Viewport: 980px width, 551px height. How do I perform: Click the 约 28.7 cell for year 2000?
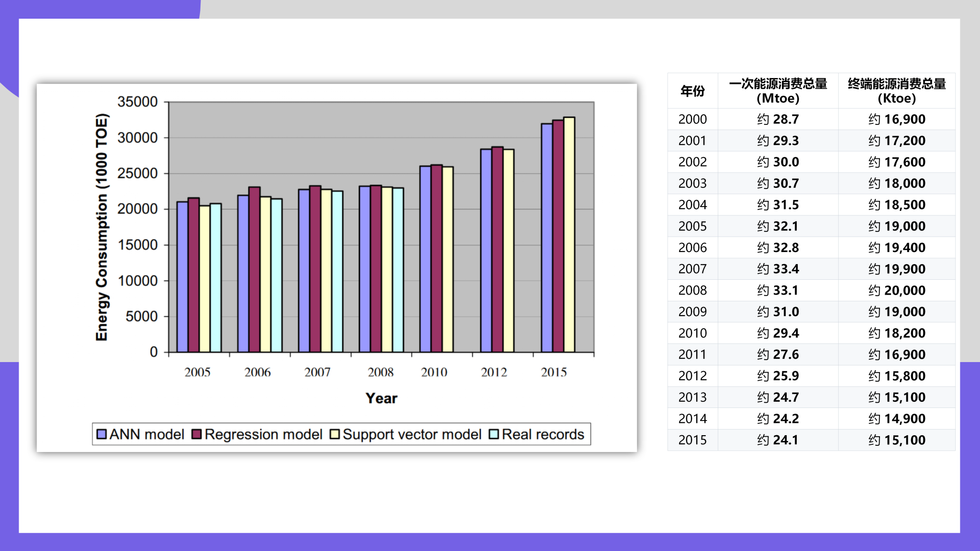click(778, 119)
